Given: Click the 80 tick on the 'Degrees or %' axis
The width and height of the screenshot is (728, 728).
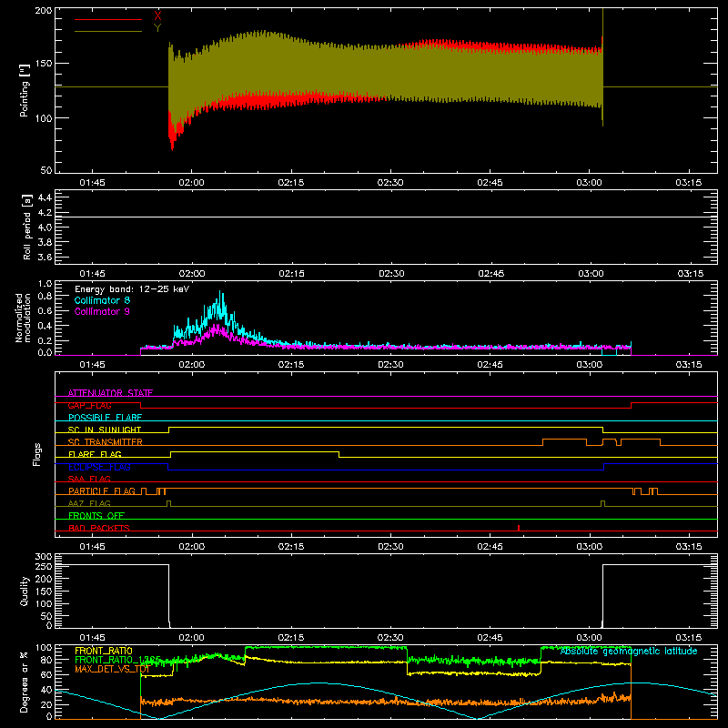Looking at the screenshot, I should (x=46, y=660).
